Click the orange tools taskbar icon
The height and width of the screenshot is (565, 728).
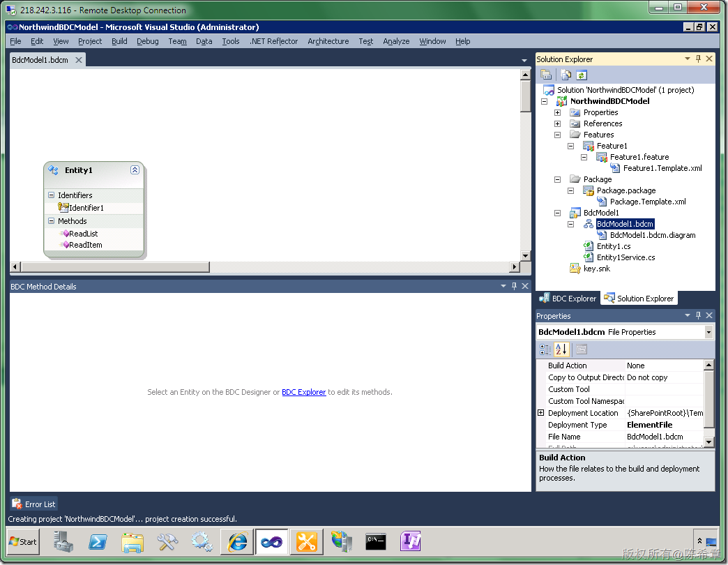[306, 542]
